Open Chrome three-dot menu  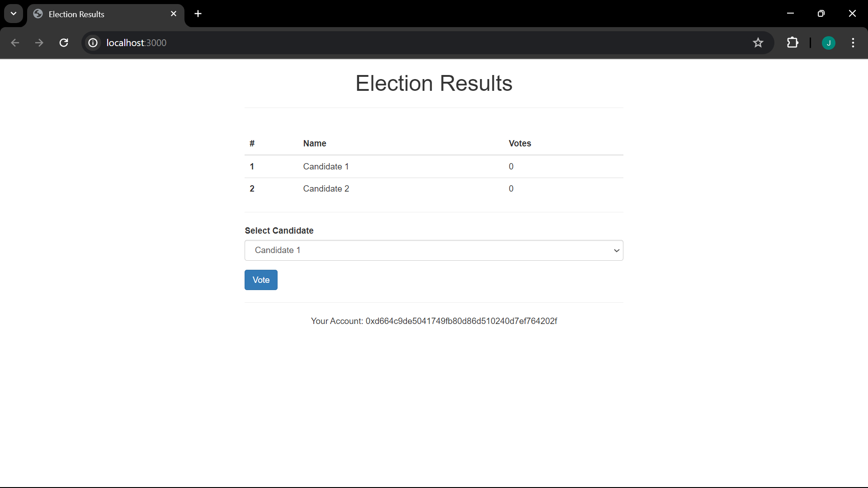(x=853, y=42)
